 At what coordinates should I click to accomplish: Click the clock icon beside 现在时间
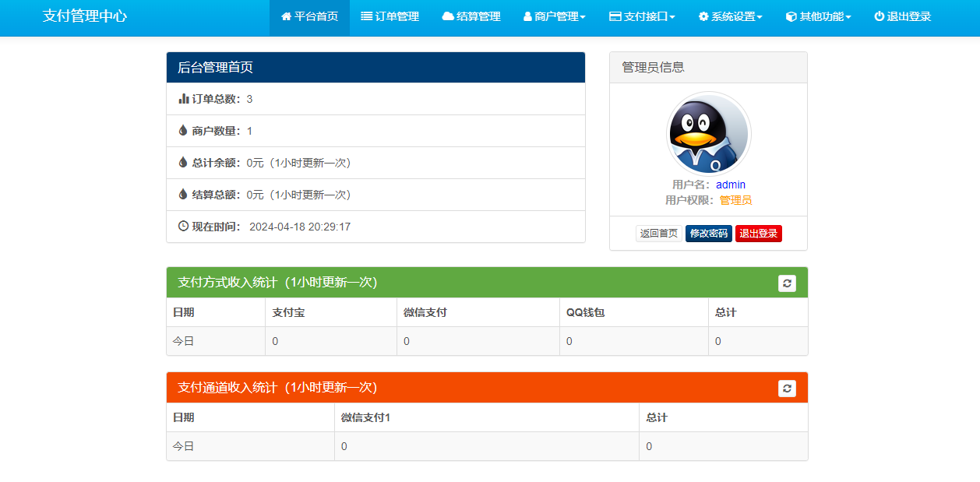click(184, 227)
